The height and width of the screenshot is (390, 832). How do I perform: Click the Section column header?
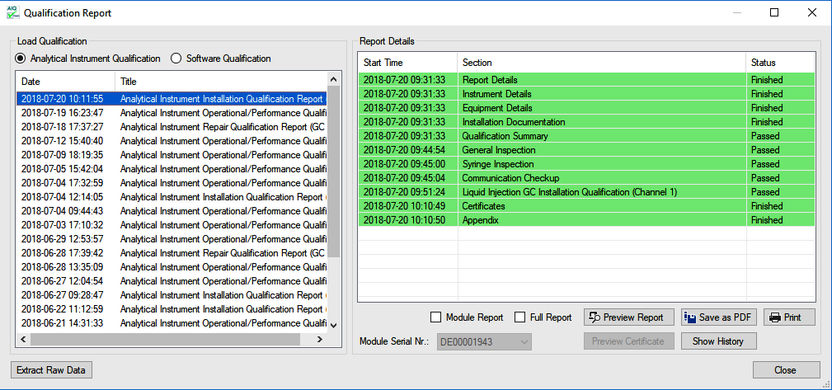click(602, 63)
